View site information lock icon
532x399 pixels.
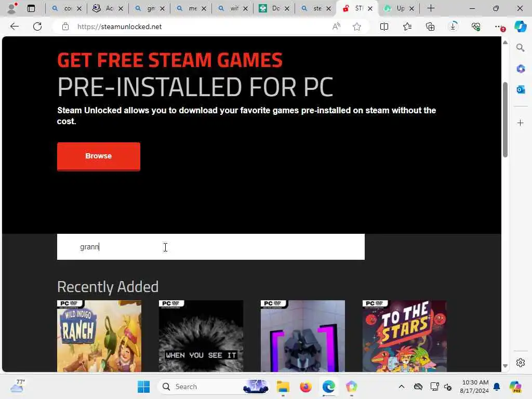(x=65, y=26)
